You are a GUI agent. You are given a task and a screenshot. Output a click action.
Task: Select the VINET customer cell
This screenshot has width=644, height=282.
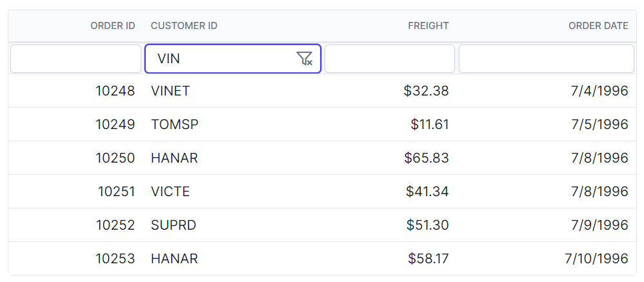(x=170, y=91)
